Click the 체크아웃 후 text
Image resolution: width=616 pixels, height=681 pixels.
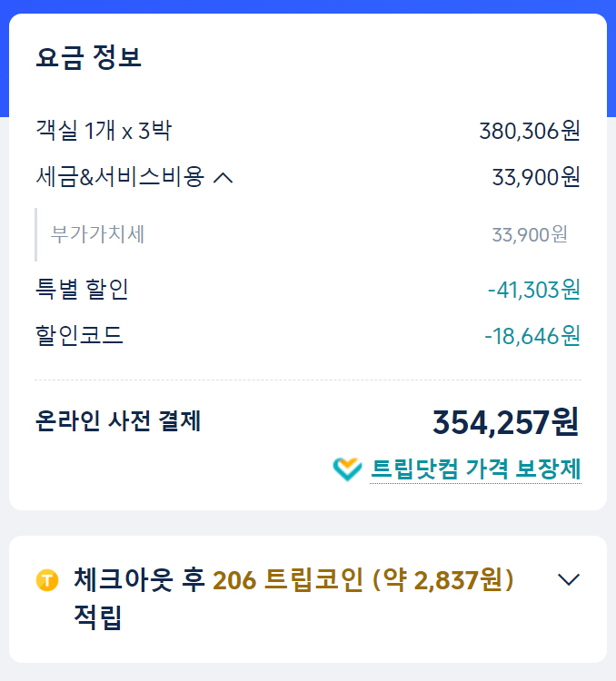tap(139, 580)
